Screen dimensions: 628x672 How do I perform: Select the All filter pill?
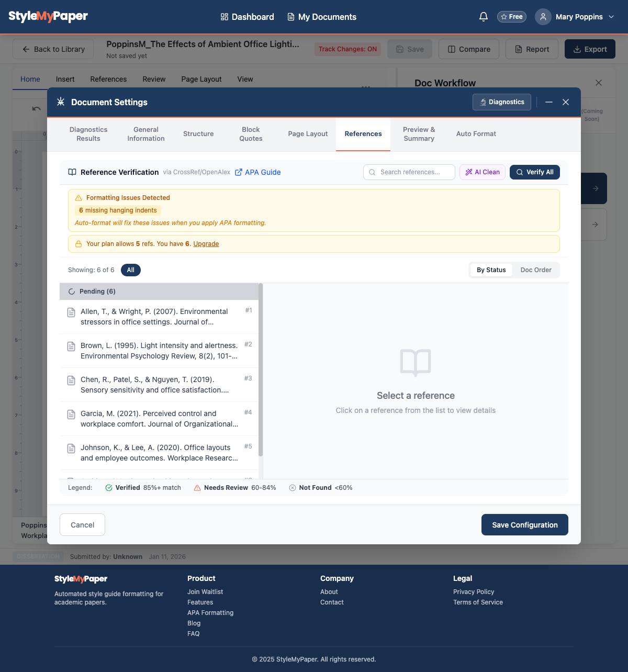[x=131, y=270]
